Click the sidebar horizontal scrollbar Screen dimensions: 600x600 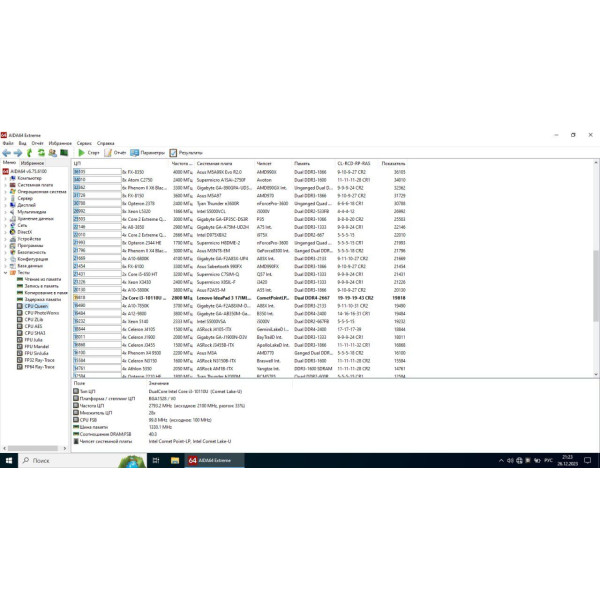[33, 448]
